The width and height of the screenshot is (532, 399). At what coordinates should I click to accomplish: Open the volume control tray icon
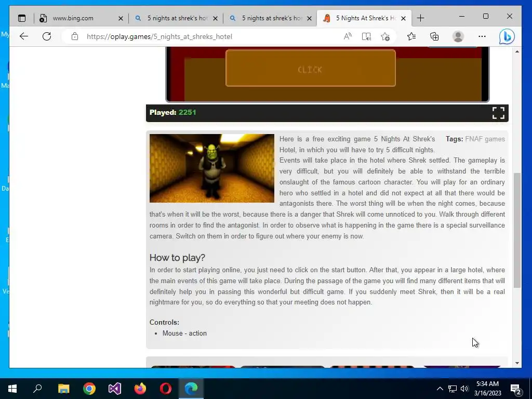[464, 389]
